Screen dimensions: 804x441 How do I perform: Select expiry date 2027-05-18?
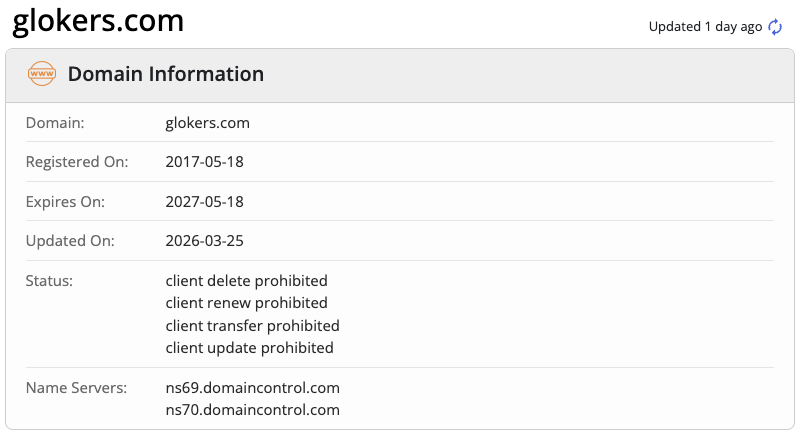204,201
